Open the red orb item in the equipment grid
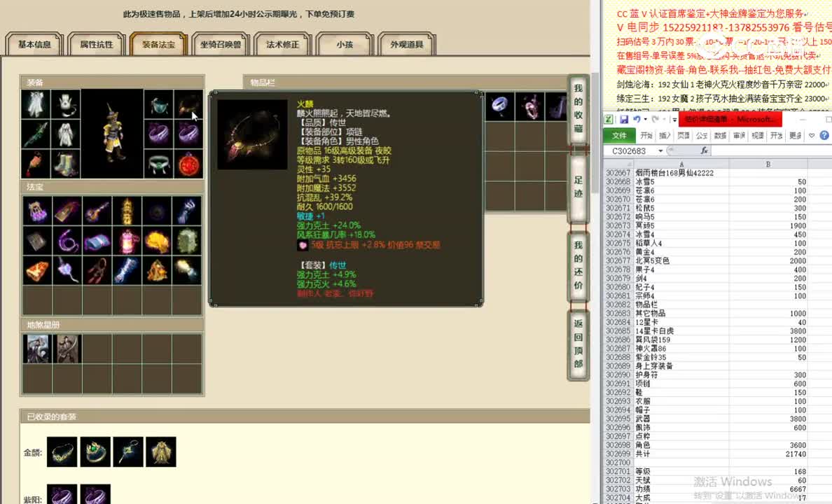This screenshot has height=504, width=832. pos(188,164)
